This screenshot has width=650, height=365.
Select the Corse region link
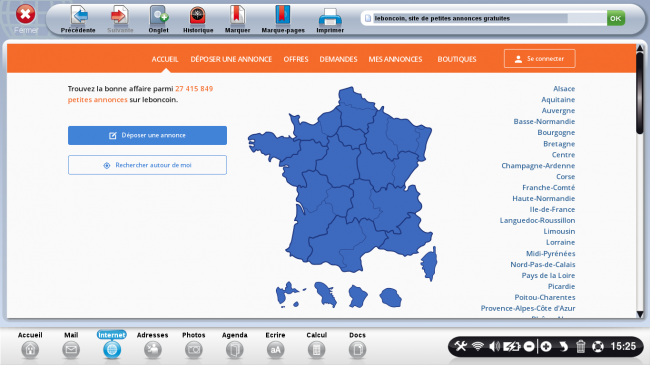565,177
